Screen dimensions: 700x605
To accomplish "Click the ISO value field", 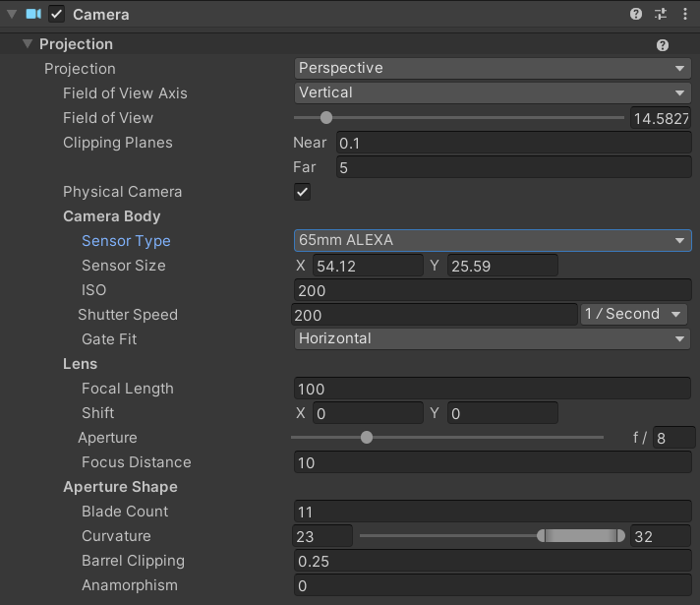I will (x=493, y=290).
